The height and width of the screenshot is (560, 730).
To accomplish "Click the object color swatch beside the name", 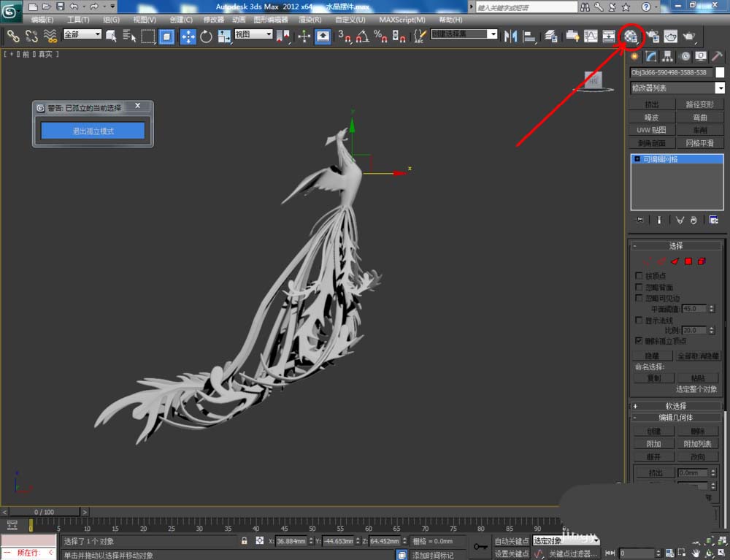I will pyautogui.click(x=720, y=72).
